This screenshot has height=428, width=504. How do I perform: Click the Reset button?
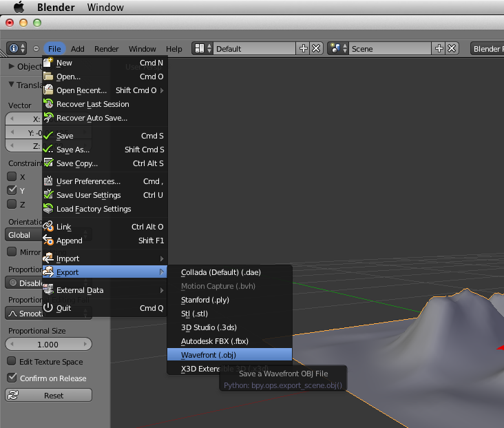tap(48, 395)
